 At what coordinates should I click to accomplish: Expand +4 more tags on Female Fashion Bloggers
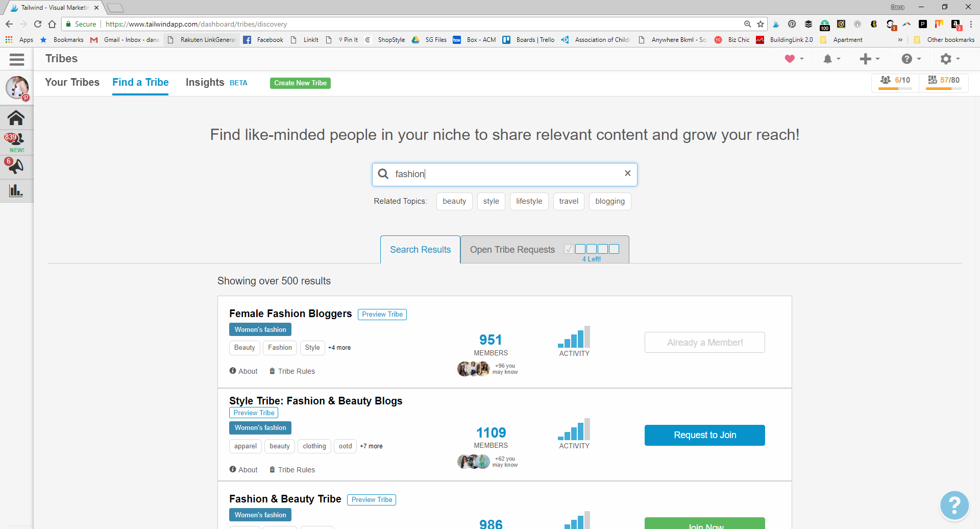(x=339, y=348)
